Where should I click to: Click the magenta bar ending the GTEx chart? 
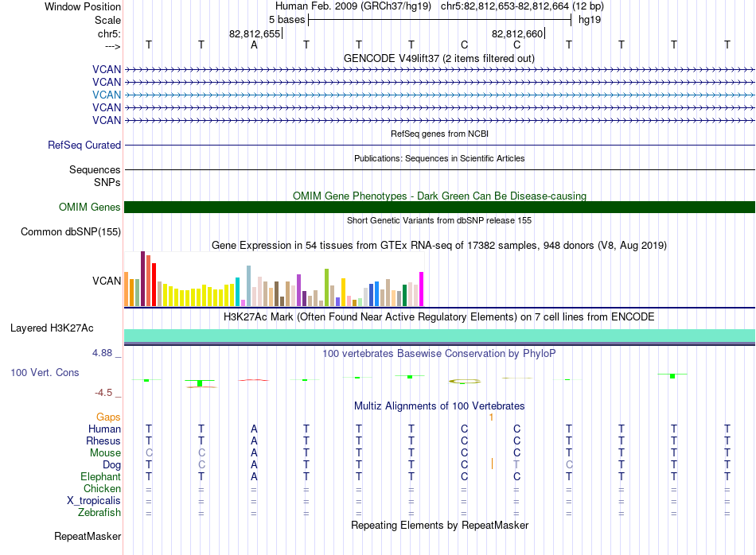(x=422, y=289)
